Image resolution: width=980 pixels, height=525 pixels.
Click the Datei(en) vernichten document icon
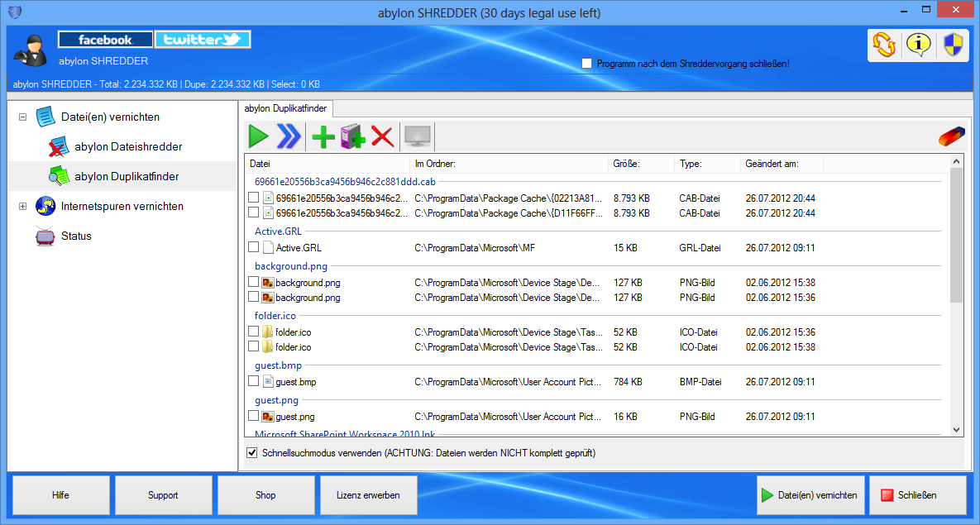45,117
